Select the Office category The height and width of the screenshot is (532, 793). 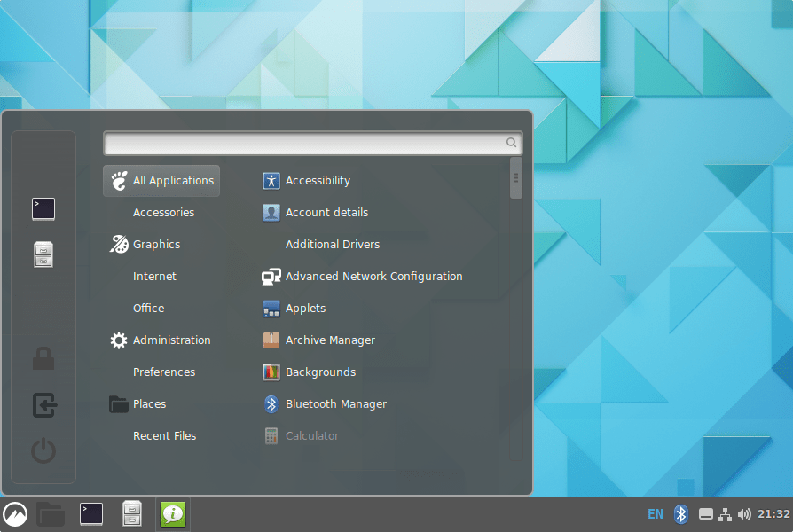(148, 308)
